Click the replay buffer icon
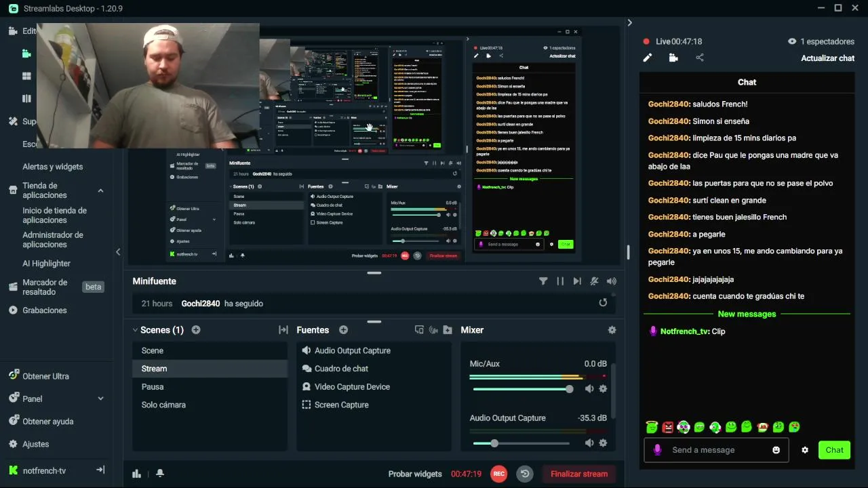Screen dimensions: 868x488 click(525, 474)
